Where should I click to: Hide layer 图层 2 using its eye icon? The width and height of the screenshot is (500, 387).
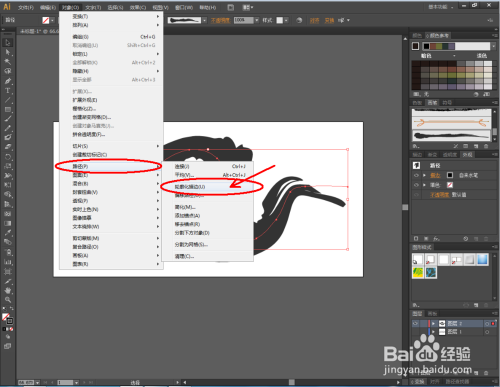click(415, 323)
